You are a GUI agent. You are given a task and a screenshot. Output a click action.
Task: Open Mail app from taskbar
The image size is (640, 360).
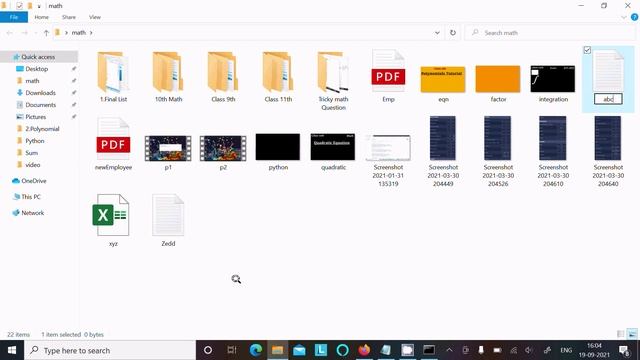pyautogui.click(x=299, y=350)
